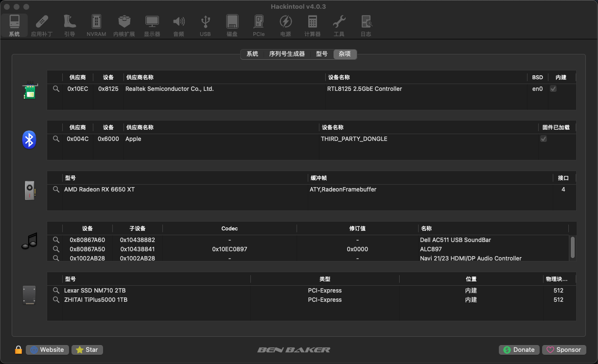
Task: Click the BEN BAKER logo
Action: coord(294,349)
